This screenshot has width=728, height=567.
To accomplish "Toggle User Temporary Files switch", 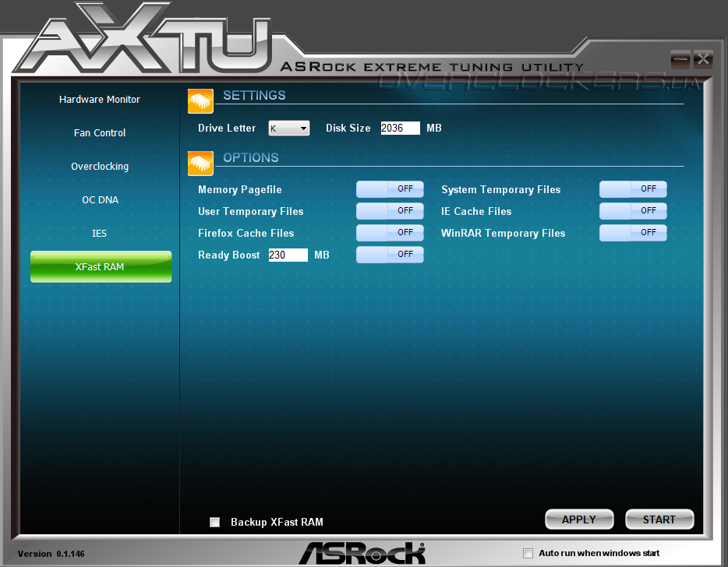I will [390, 211].
